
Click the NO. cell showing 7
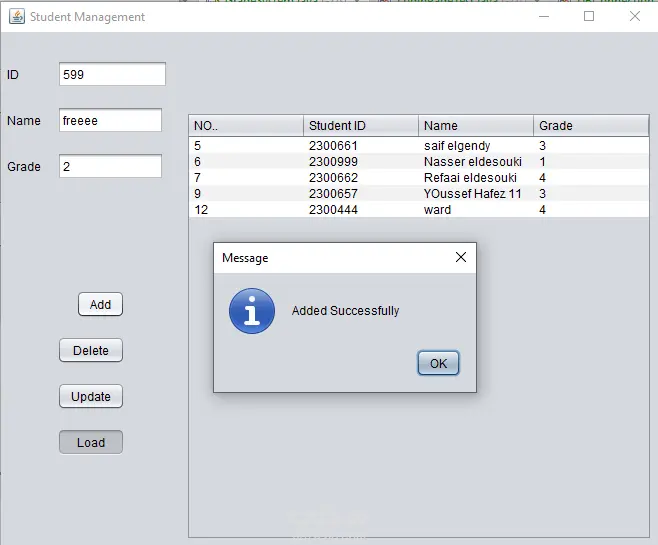[246, 177]
